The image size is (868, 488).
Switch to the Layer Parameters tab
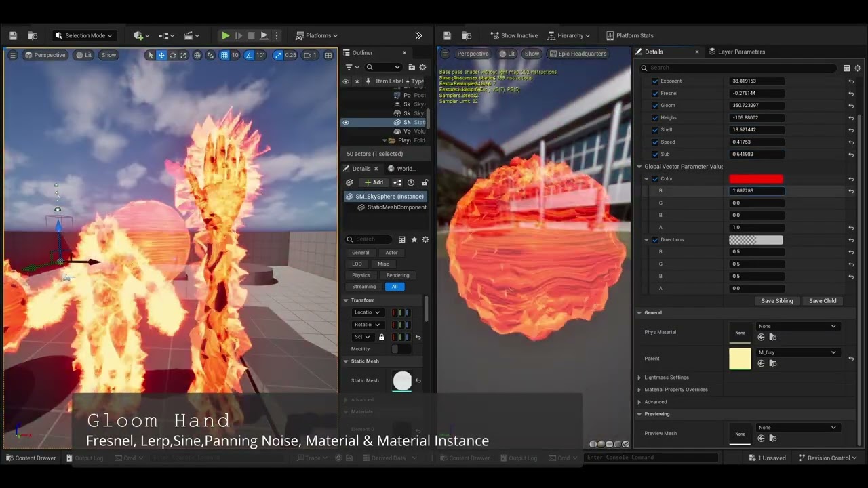point(736,52)
